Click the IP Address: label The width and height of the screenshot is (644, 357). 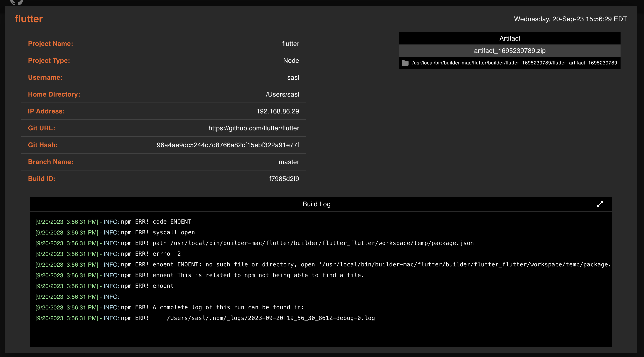pos(46,111)
